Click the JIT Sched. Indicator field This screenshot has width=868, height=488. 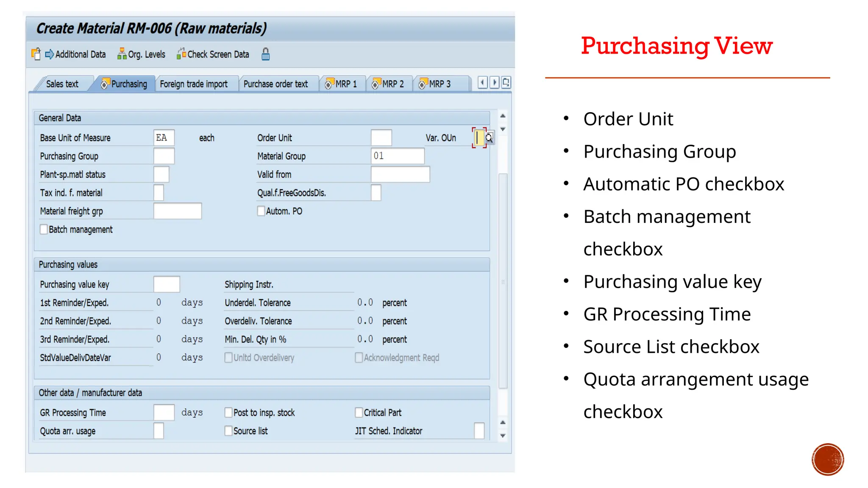[479, 431]
